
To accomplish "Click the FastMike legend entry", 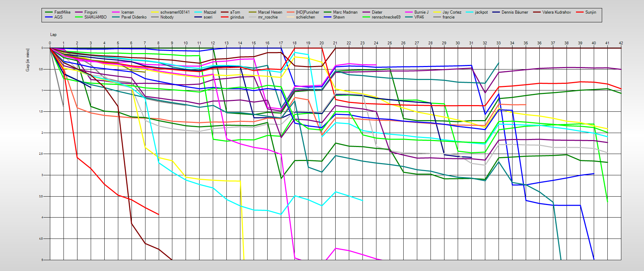I will [62, 12].
